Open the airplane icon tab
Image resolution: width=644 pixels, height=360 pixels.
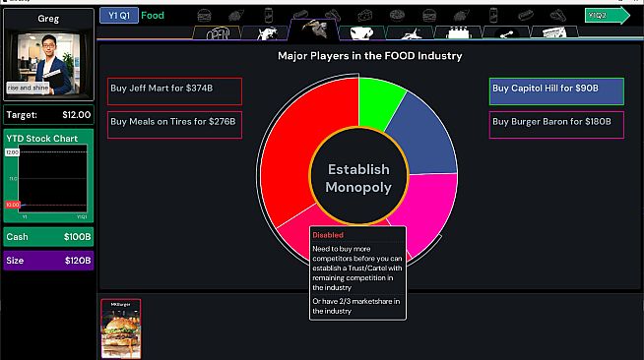coord(410,33)
